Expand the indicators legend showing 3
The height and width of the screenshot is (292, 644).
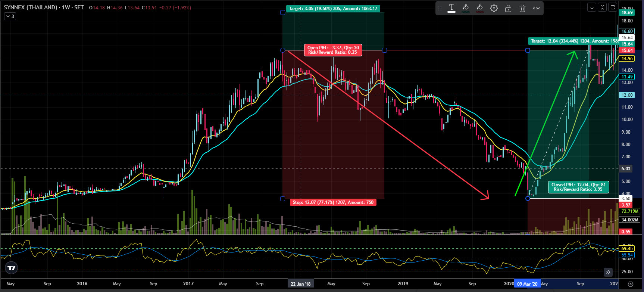[x=10, y=16]
